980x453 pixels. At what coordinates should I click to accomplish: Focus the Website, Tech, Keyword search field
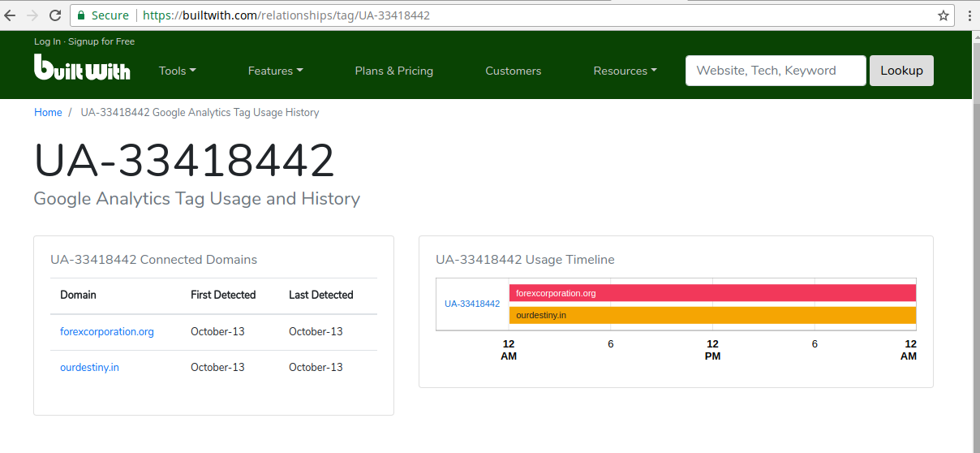(x=776, y=71)
